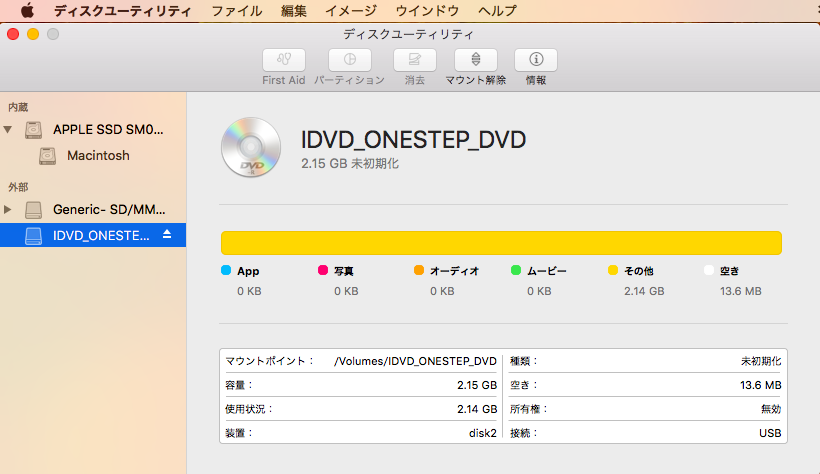Click the 空き value 13.6 MB in table
820x474 pixels.
761,386
